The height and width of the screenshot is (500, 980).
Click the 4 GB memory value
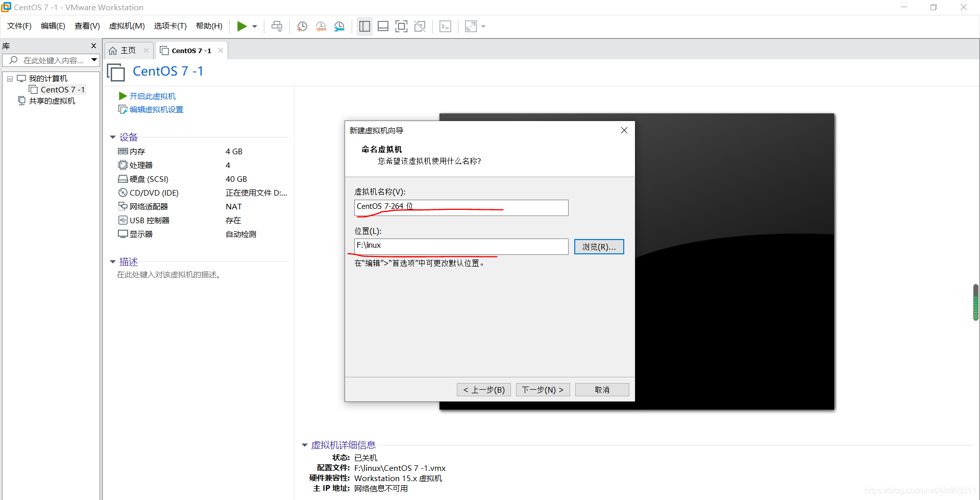[x=234, y=151]
